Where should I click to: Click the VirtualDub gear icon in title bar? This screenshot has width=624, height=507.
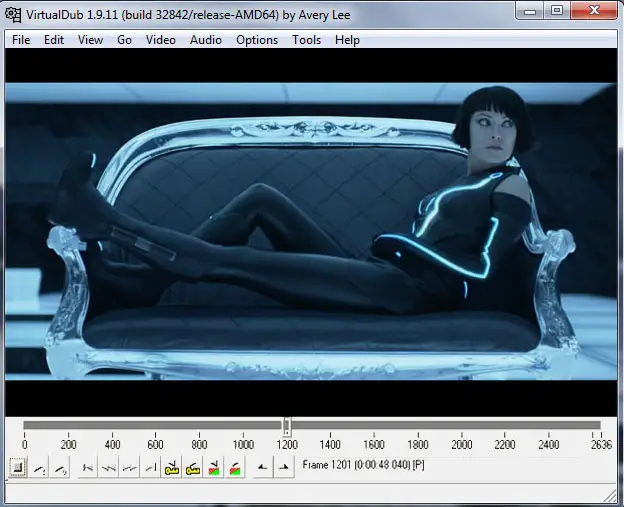coord(13,15)
